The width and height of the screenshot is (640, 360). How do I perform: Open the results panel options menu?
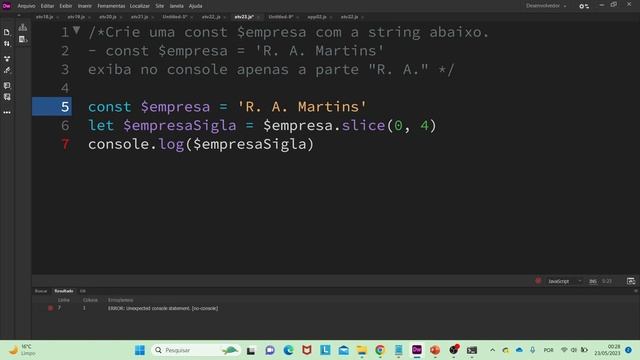(636, 291)
